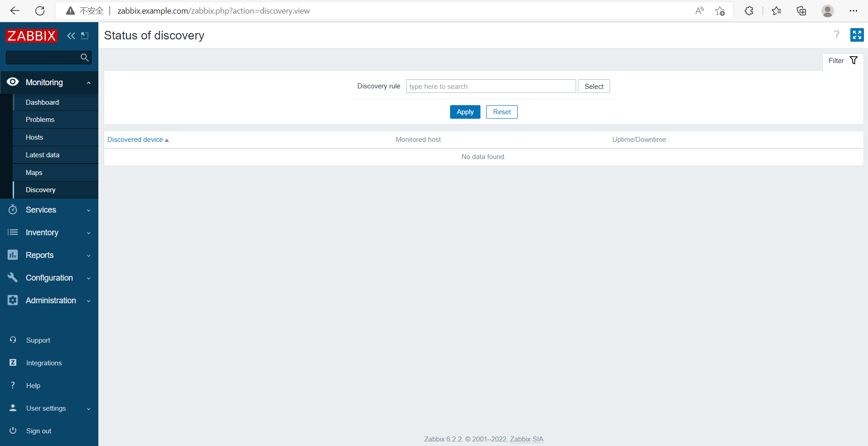This screenshot has width=868, height=446.
Task: Open browser extensions puzzle icon
Action: (x=749, y=11)
